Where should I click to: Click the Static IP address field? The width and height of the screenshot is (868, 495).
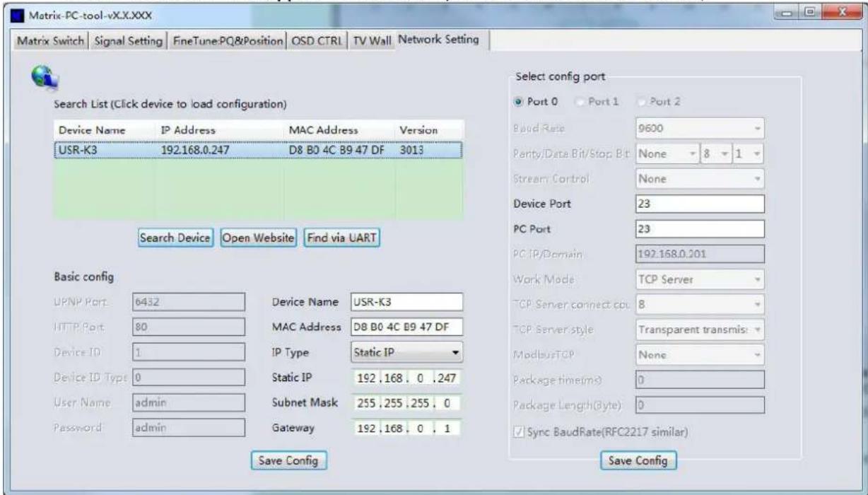[x=406, y=378]
